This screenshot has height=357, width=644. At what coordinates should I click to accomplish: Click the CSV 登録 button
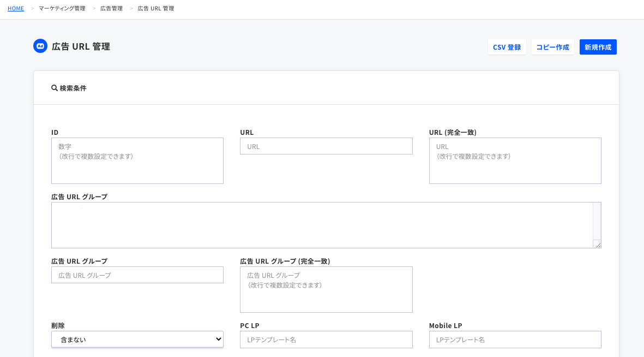coord(507,47)
